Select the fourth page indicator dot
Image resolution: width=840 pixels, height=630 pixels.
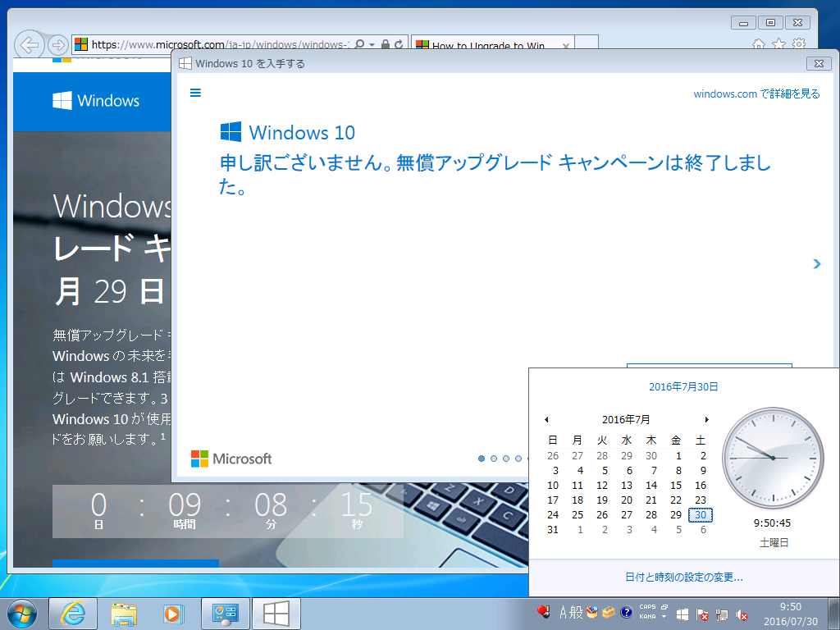[518, 459]
